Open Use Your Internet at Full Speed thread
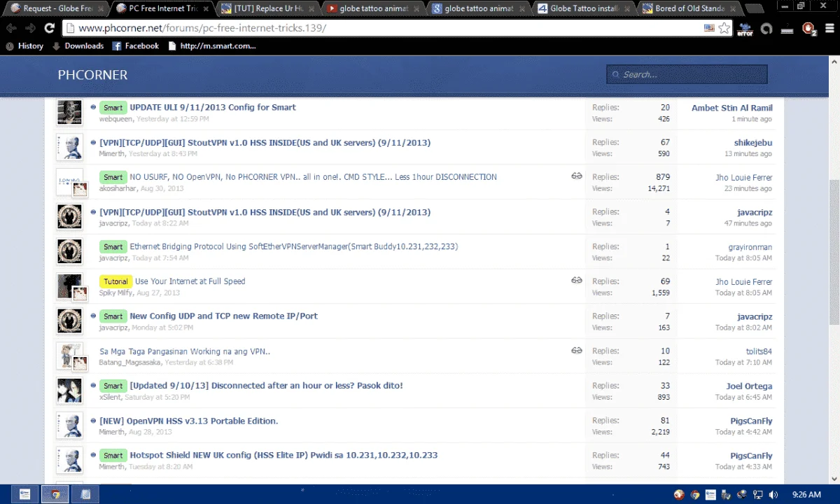840x504 pixels. click(190, 281)
